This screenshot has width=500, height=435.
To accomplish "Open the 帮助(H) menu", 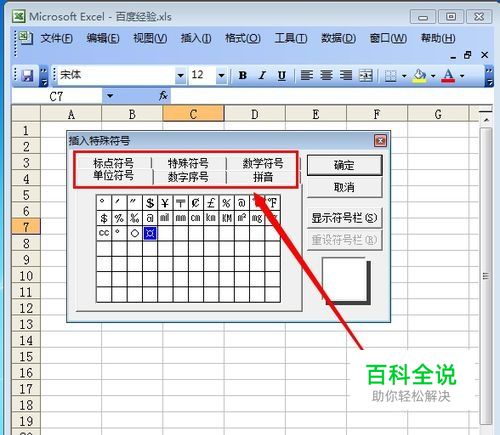I will click(438, 38).
